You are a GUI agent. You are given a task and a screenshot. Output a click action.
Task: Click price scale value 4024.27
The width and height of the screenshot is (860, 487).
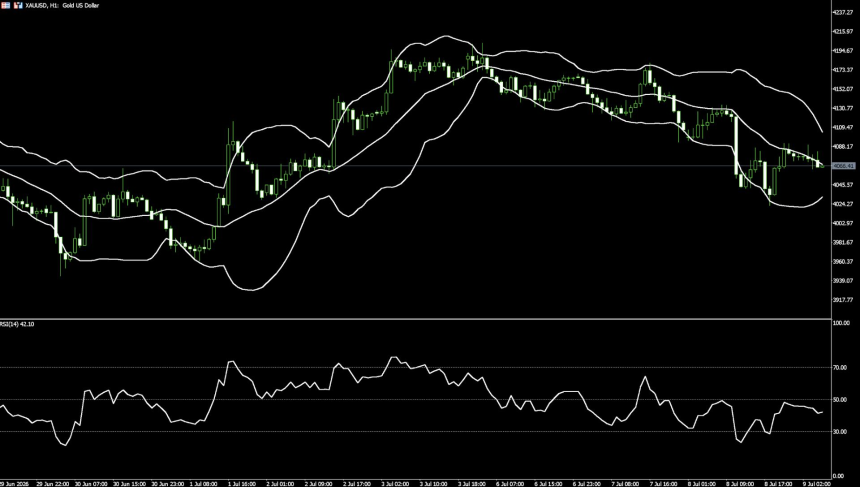(842, 204)
